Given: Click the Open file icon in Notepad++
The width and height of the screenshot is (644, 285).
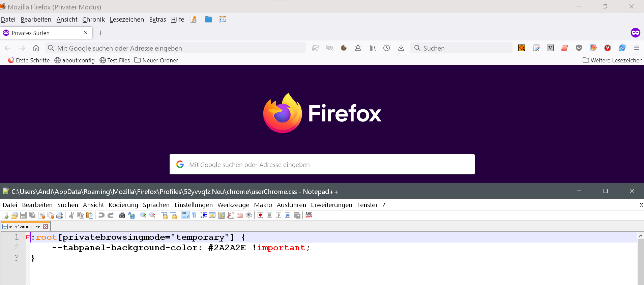Looking at the screenshot, I should [14, 215].
